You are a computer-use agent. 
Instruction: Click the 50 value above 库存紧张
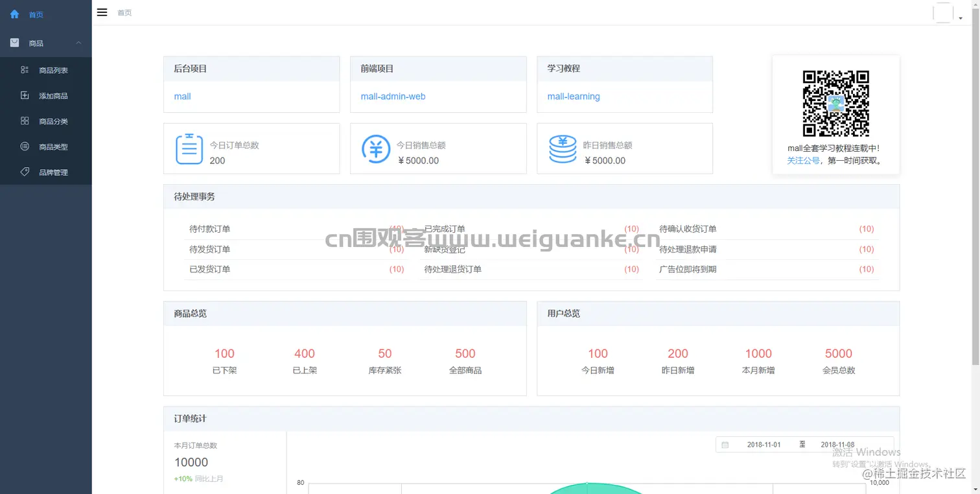(385, 353)
